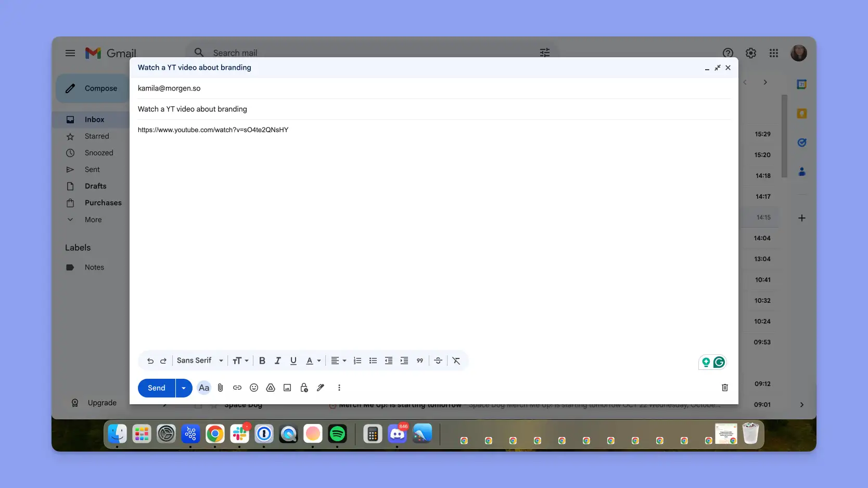
Task: Open Grammarly suggestions button
Action: click(x=719, y=362)
